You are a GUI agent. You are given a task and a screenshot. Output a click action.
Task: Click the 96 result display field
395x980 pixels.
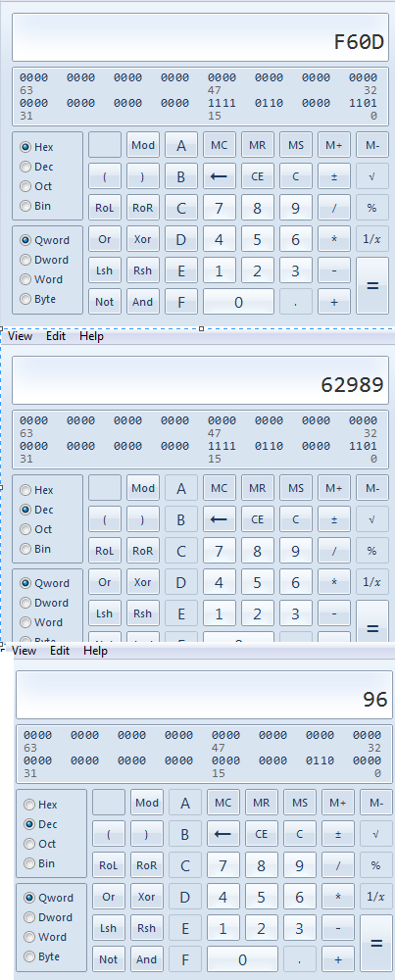tap(205, 695)
